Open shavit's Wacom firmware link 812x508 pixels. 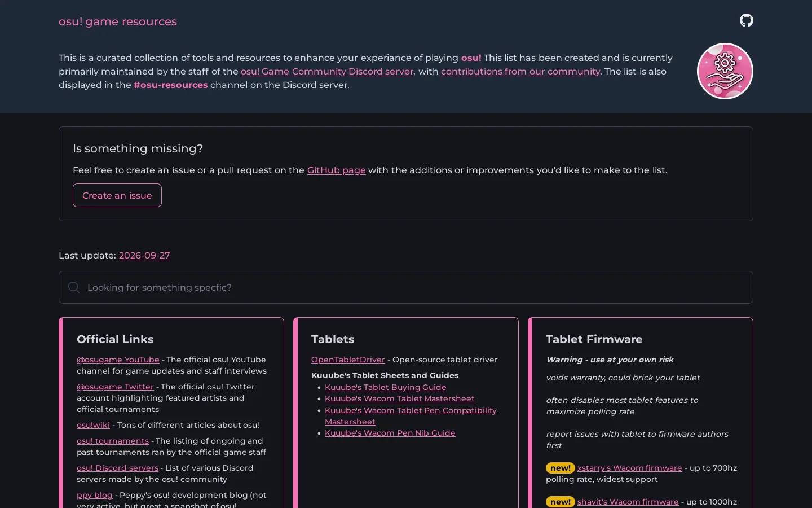(x=628, y=502)
